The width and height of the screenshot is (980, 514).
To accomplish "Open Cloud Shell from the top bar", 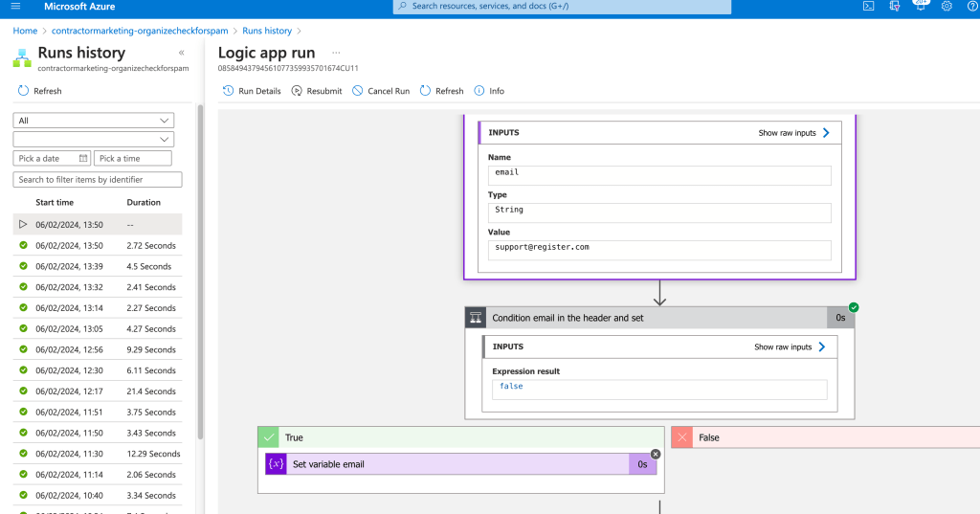I will 869,7.
